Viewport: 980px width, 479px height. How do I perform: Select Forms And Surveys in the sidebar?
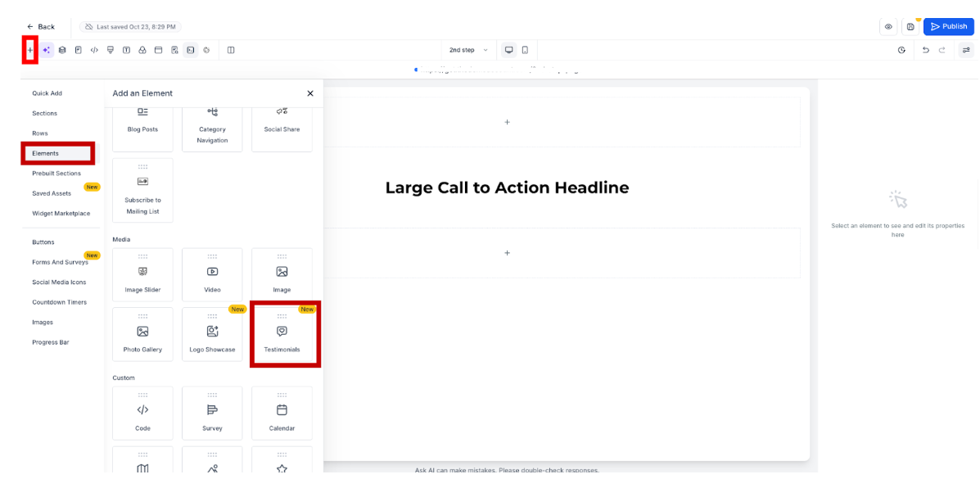coord(60,262)
